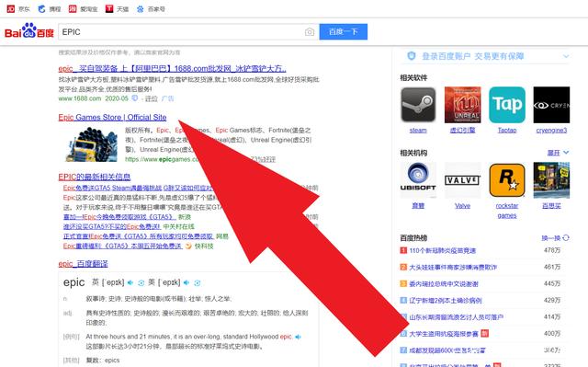Open news link Epic重磅爆料 GTA5 本周五开始免费送

click(122, 247)
